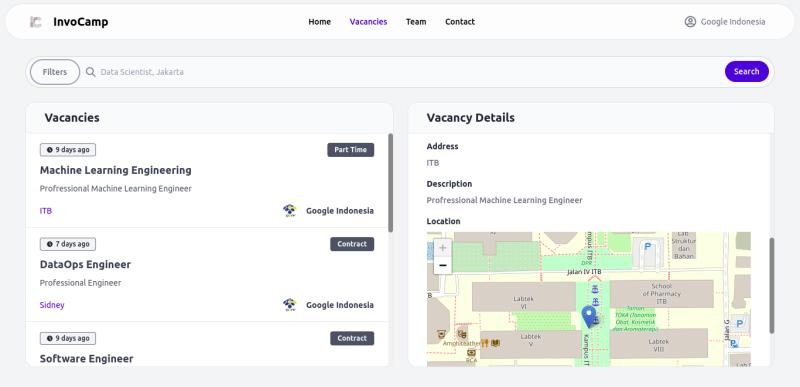Click Contract badge on DataOps Engineer card
The image size is (800, 387).
352,244
